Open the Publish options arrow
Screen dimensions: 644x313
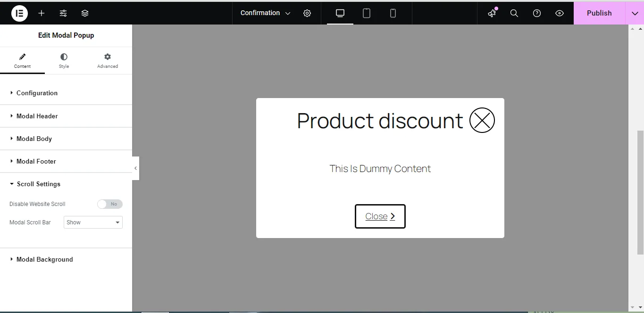coord(635,13)
